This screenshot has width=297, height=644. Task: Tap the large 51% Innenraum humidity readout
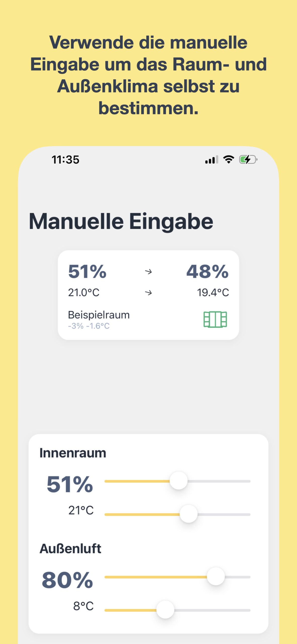tap(70, 484)
